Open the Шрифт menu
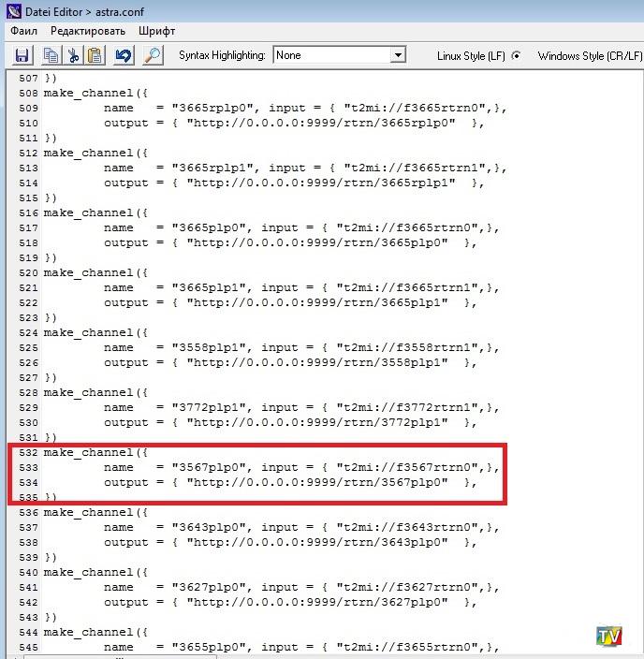644x659 pixels. click(156, 31)
